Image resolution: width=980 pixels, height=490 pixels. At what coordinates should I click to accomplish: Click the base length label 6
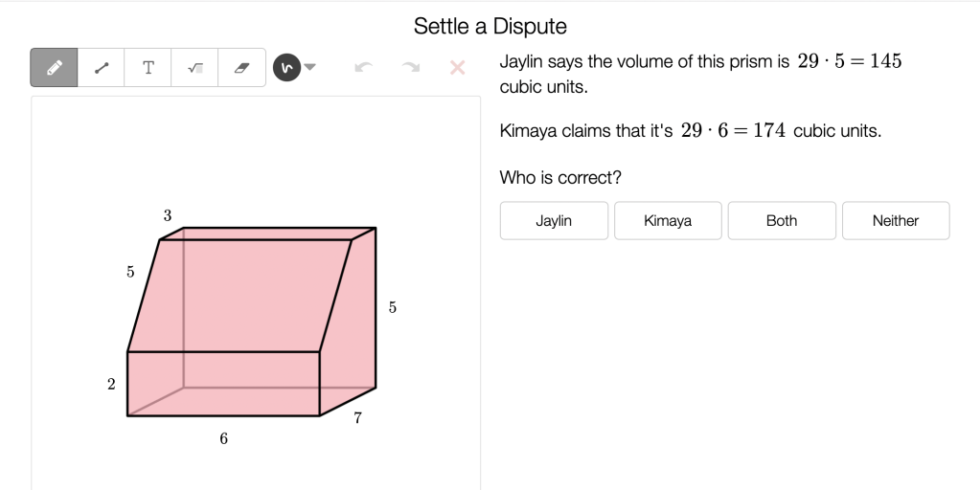223,438
